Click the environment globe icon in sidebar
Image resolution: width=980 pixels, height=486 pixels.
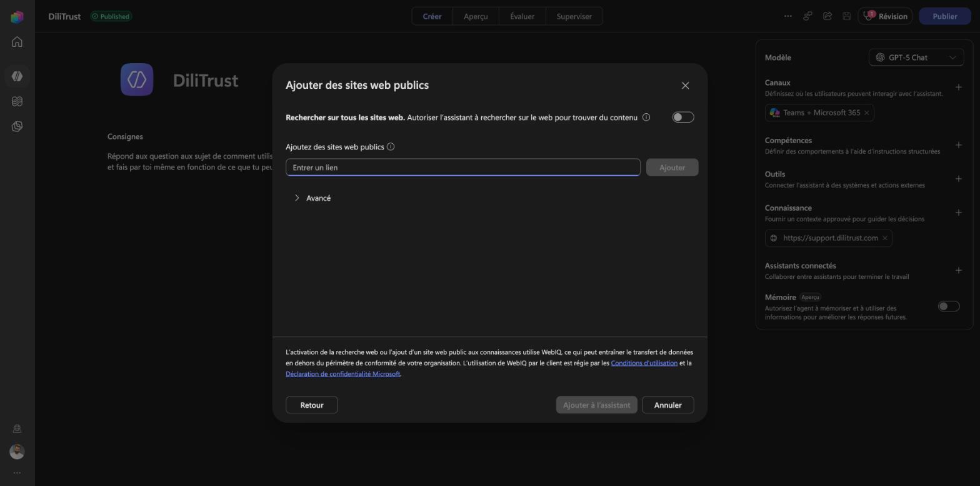(17, 429)
